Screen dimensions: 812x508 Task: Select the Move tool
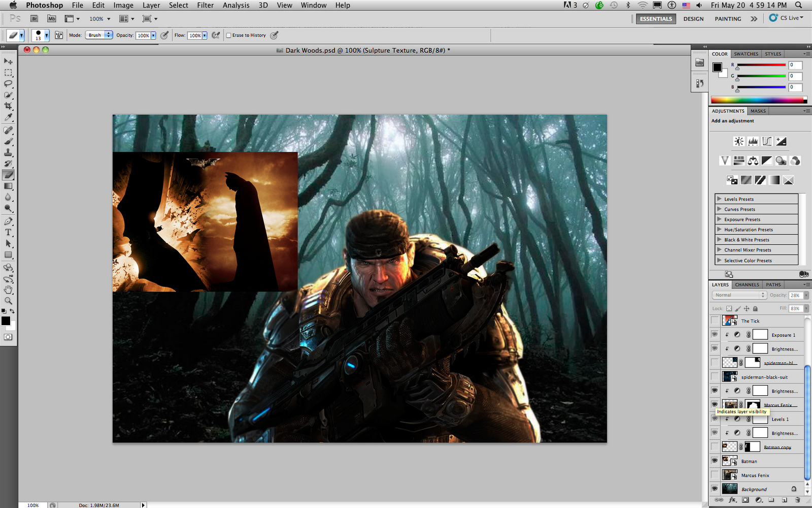point(8,61)
